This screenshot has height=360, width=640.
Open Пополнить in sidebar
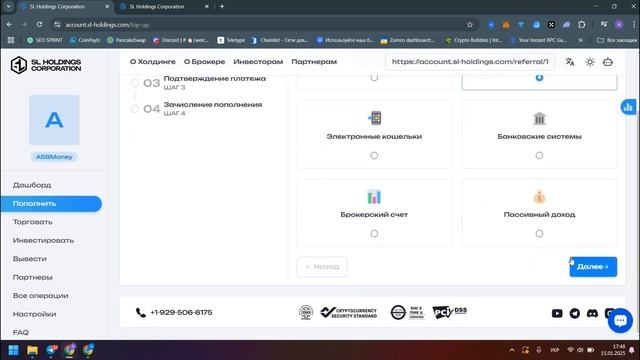point(51,204)
